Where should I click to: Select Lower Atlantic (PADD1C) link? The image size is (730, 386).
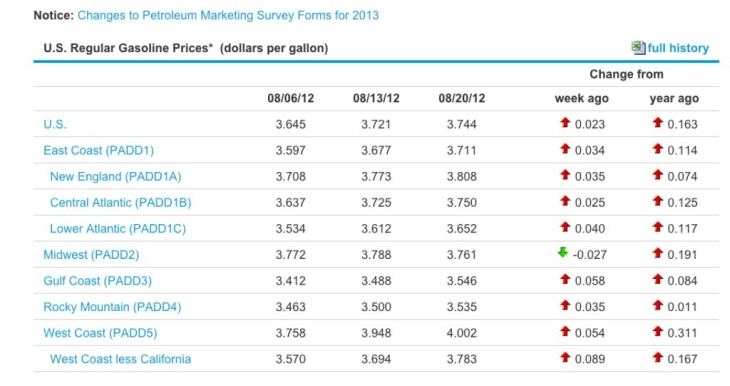click(118, 229)
